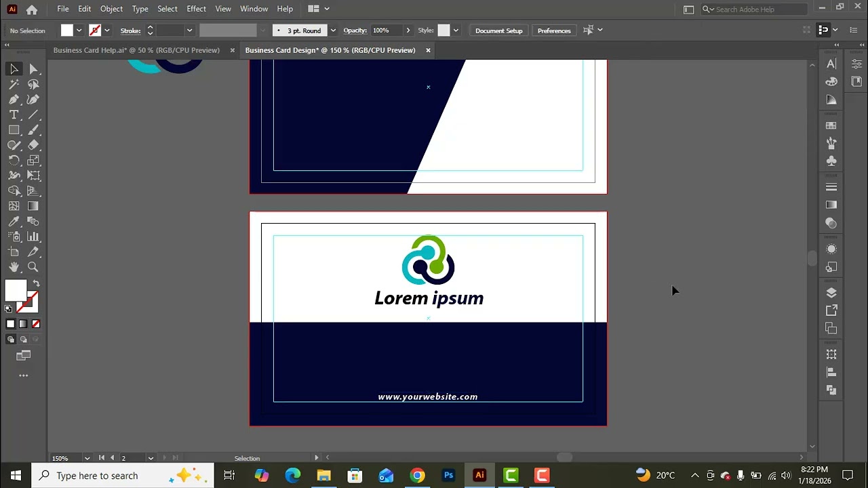This screenshot has height=488, width=868.
Task: Choose the Shaper tool
Action: pyautogui.click(x=14, y=145)
